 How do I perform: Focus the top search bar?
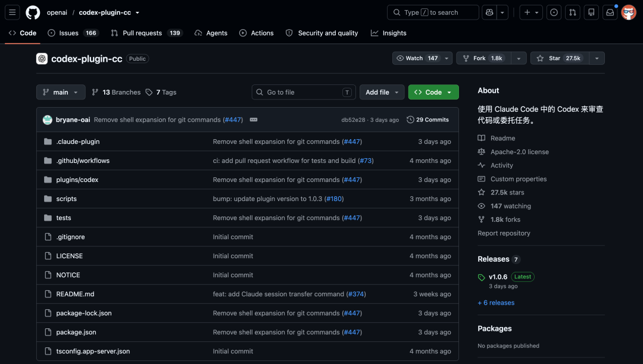pos(433,12)
